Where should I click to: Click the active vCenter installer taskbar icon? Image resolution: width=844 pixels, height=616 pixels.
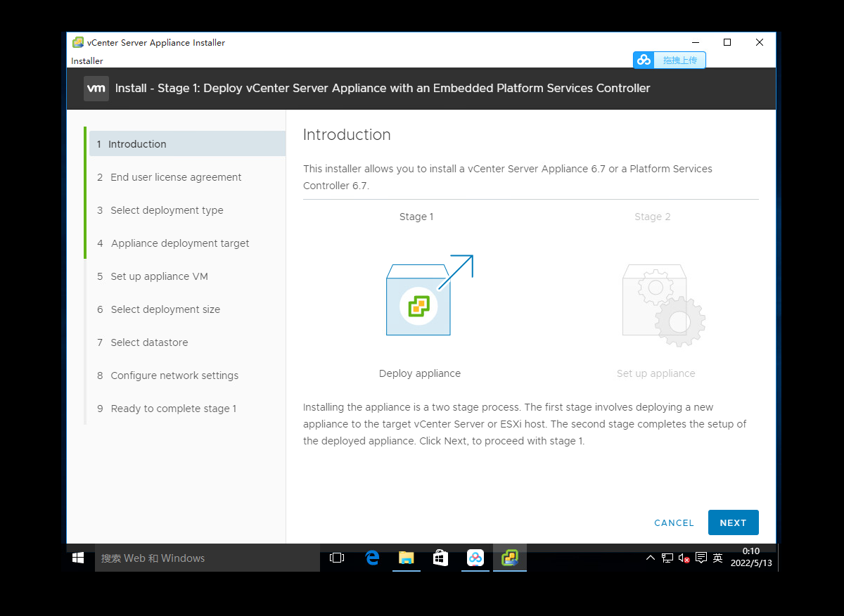click(x=509, y=558)
